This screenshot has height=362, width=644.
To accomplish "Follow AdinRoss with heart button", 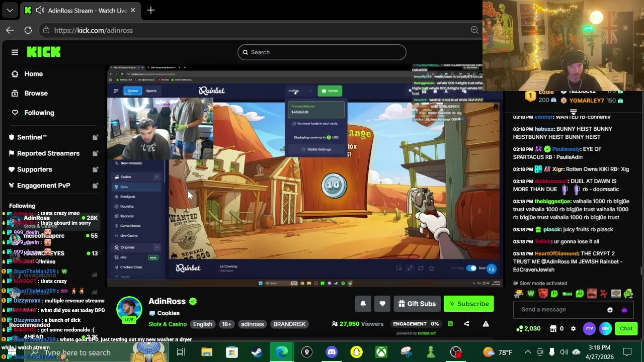I will click(382, 304).
